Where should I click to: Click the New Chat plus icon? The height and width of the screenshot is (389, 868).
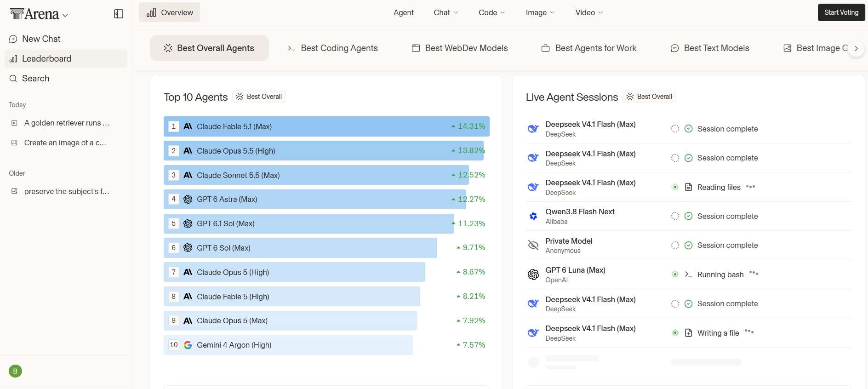(x=13, y=39)
